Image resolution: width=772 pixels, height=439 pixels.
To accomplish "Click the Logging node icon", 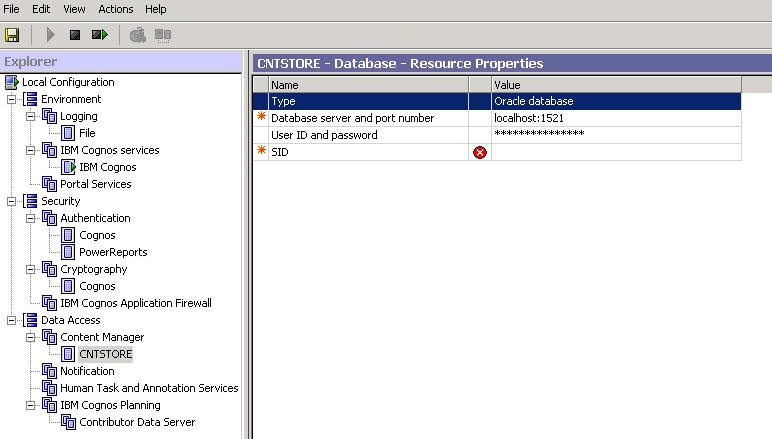I will tap(49, 117).
